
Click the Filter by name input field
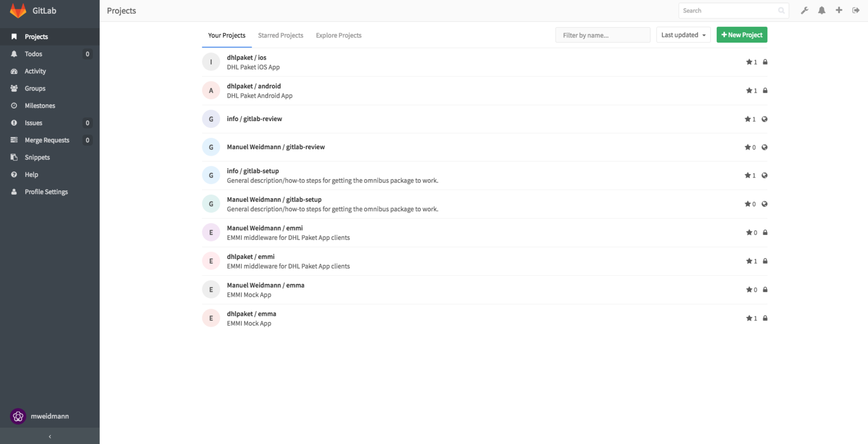[x=603, y=35]
